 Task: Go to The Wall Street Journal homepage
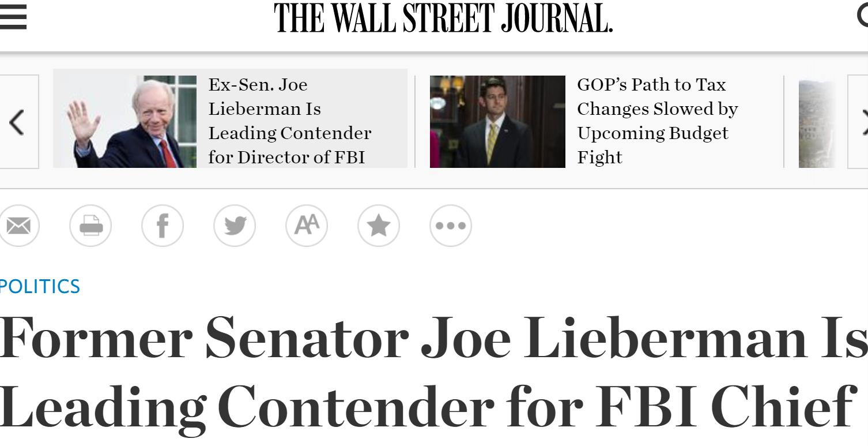[x=443, y=18]
